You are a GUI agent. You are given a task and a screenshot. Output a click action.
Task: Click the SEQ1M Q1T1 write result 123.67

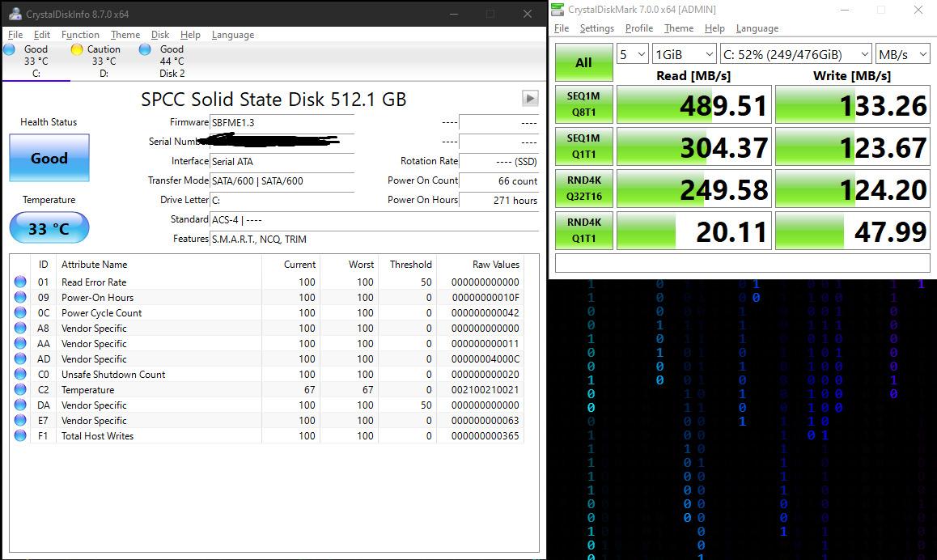853,146
